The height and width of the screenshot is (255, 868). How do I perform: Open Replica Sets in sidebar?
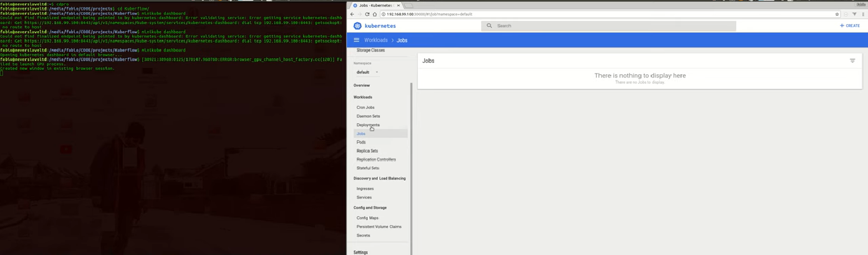(x=367, y=151)
